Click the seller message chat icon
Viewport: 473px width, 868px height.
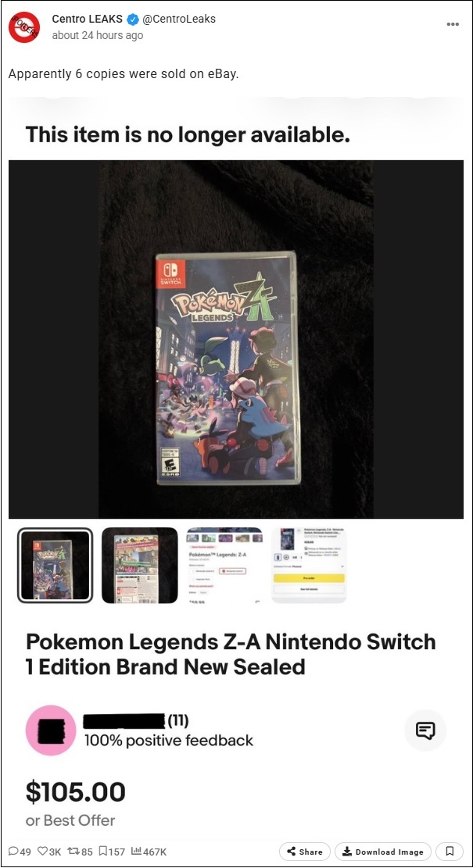pos(425,730)
